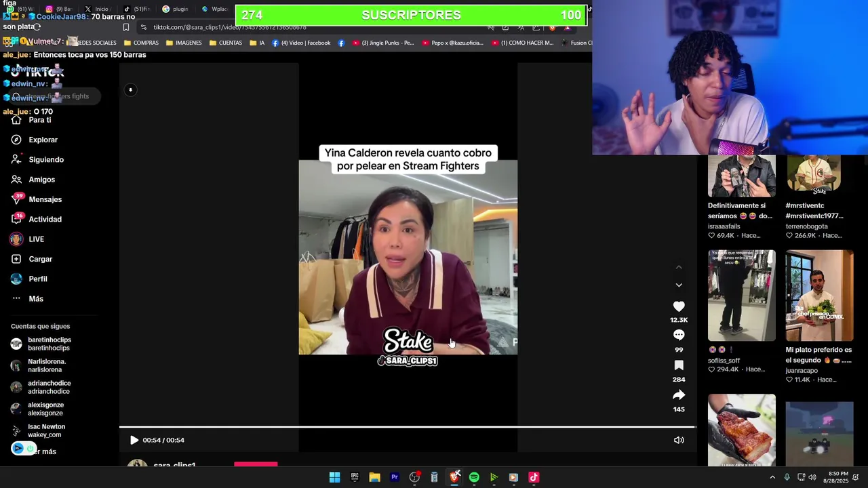Open Adobe Premiere Pro from taskbar
This screenshot has height=488, width=868.
click(x=395, y=477)
